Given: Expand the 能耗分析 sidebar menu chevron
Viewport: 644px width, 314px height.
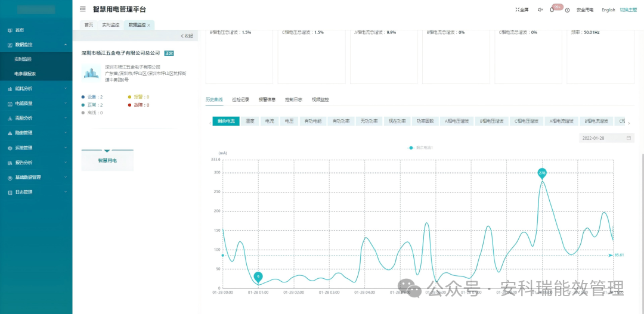Looking at the screenshot, I should click(x=66, y=89).
